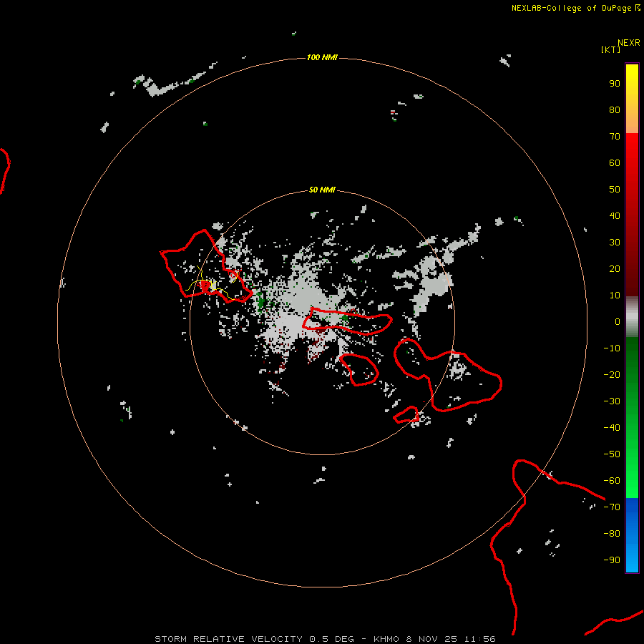This screenshot has width=644, height=644.
Task: Click the 70 value on the velocity scale
Action: 615,137
